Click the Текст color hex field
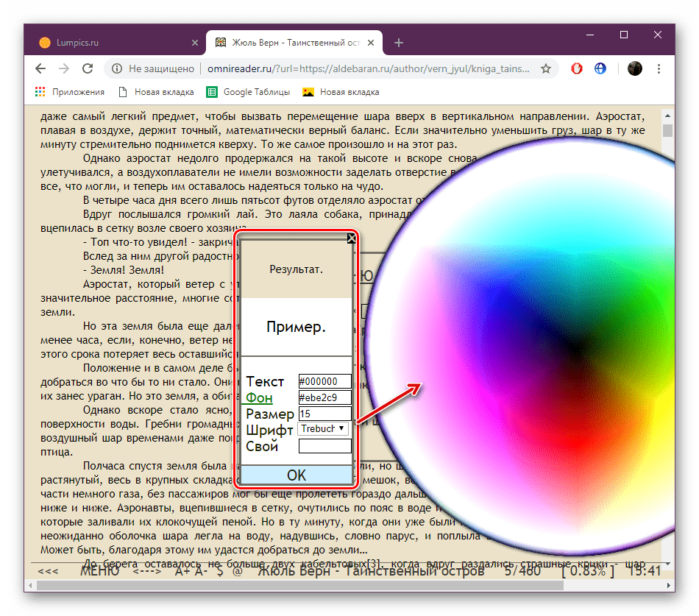Screen dimensions: 699x616 click(x=324, y=381)
